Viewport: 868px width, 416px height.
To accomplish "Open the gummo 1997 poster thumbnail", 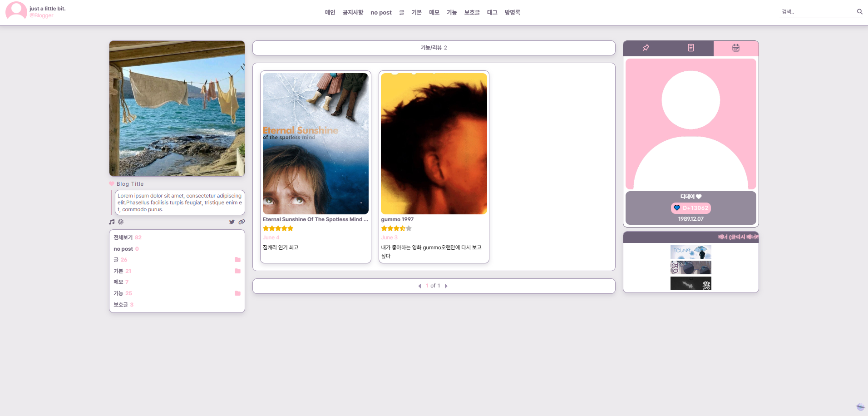I will click(434, 144).
